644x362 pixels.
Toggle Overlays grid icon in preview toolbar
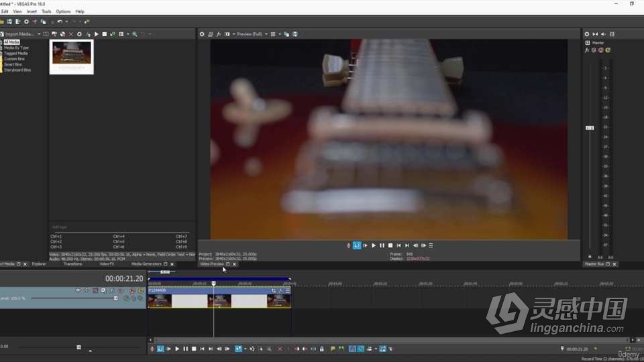[273, 34]
